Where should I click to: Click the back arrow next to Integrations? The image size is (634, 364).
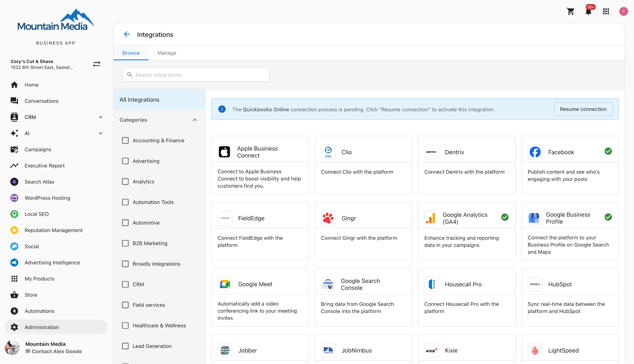pyautogui.click(x=127, y=34)
